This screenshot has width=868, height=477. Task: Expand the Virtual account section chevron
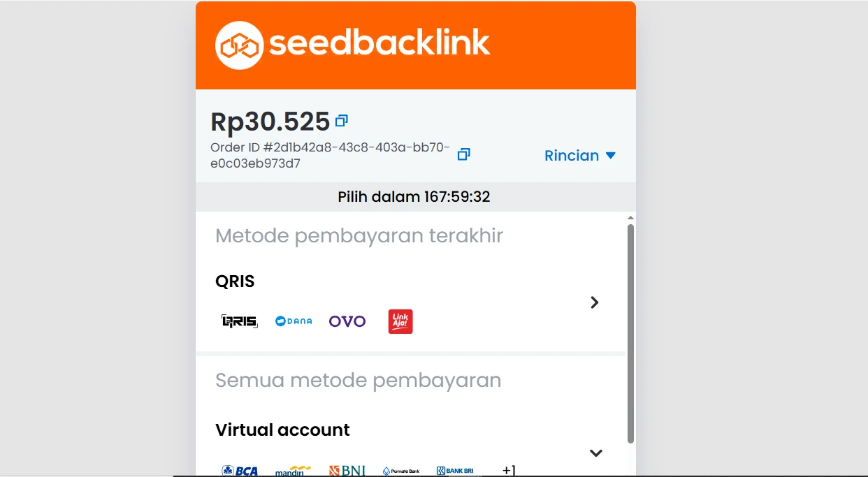point(596,453)
